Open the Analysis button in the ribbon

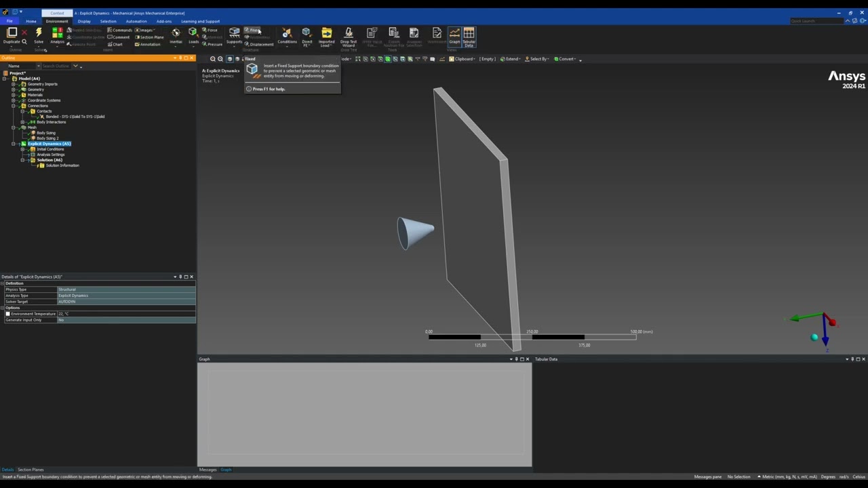(57, 36)
